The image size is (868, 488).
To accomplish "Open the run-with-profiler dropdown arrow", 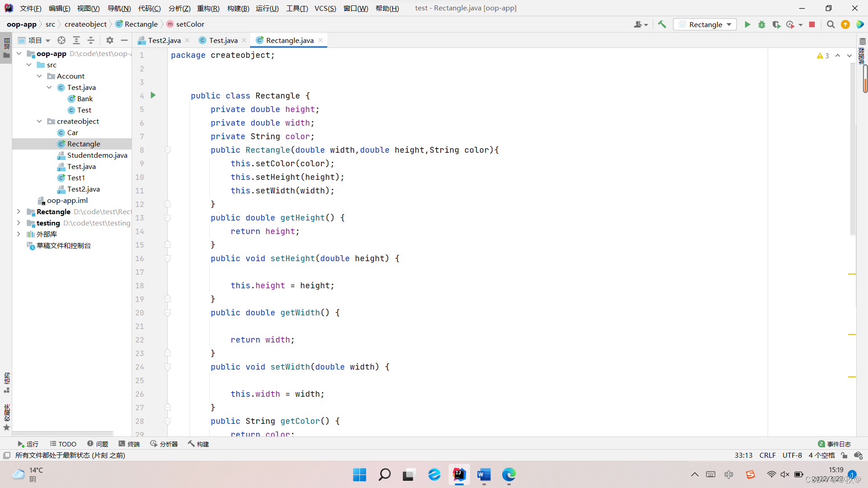I will (x=801, y=25).
